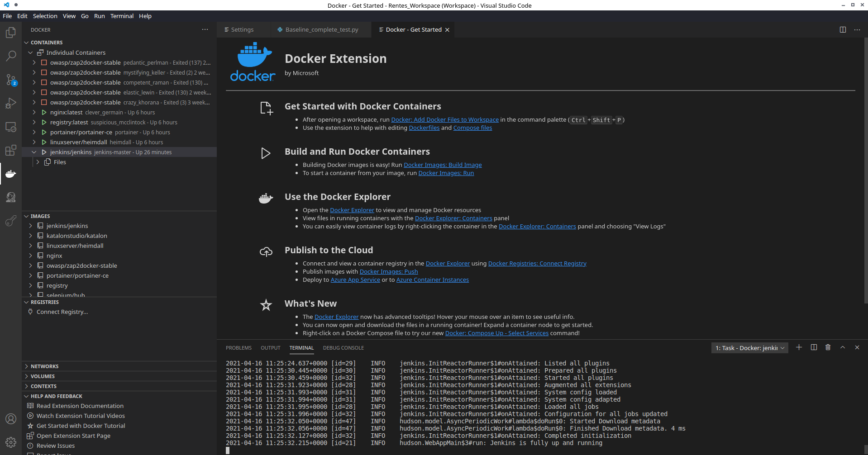The width and height of the screenshot is (868, 455).
Task: Switch to the Settings editor tab
Action: (243, 30)
